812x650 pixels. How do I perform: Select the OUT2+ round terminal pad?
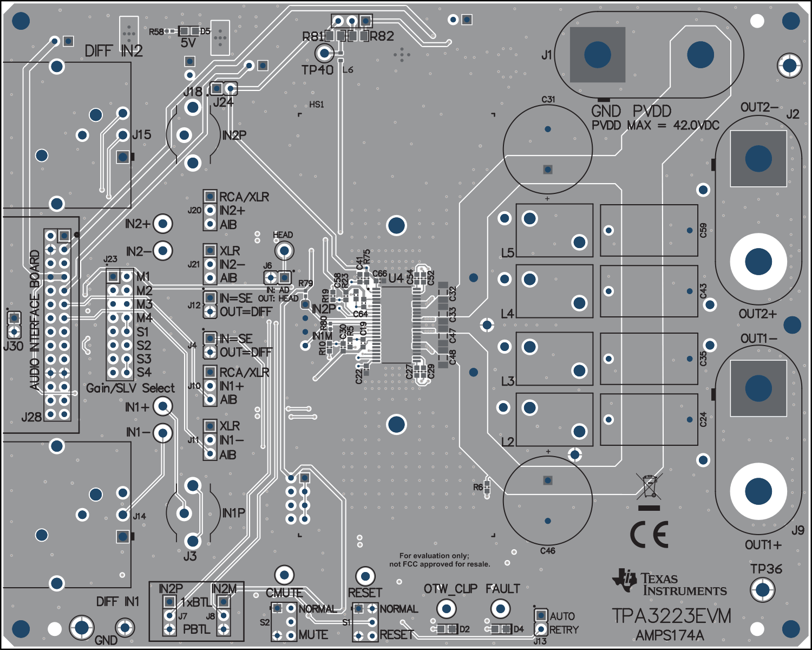click(x=758, y=262)
